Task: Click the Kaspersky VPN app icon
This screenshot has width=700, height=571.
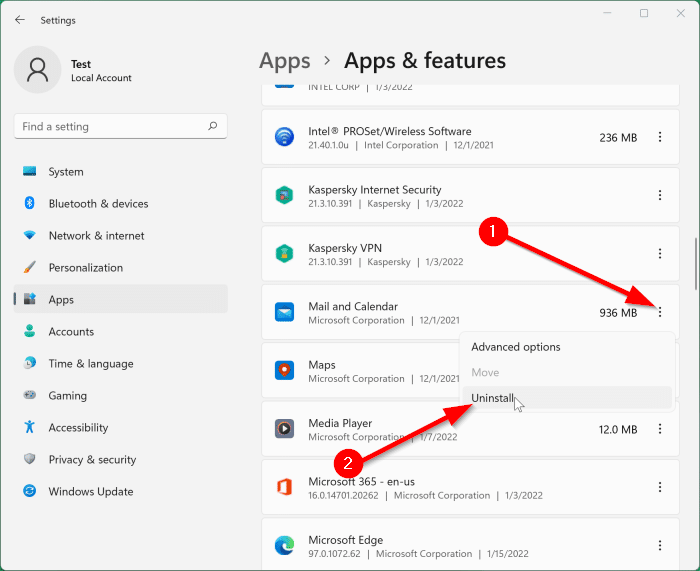Action: [x=284, y=254]
